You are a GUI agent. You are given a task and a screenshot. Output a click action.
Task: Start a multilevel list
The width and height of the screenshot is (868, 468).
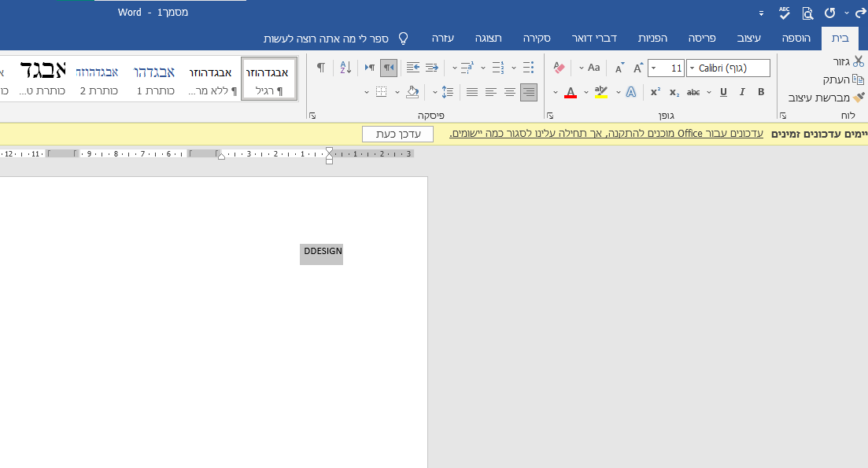[467, 68]
